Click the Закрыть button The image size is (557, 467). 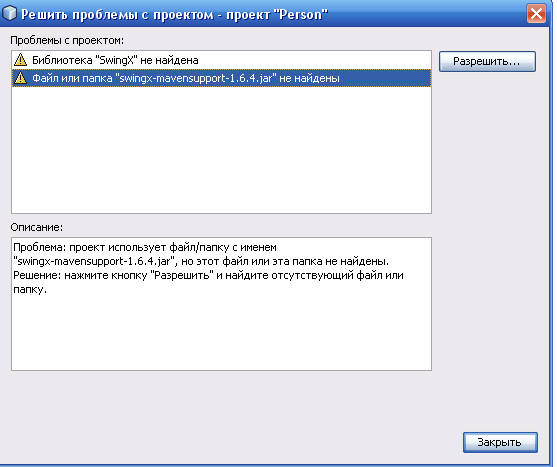pos(500,442)
